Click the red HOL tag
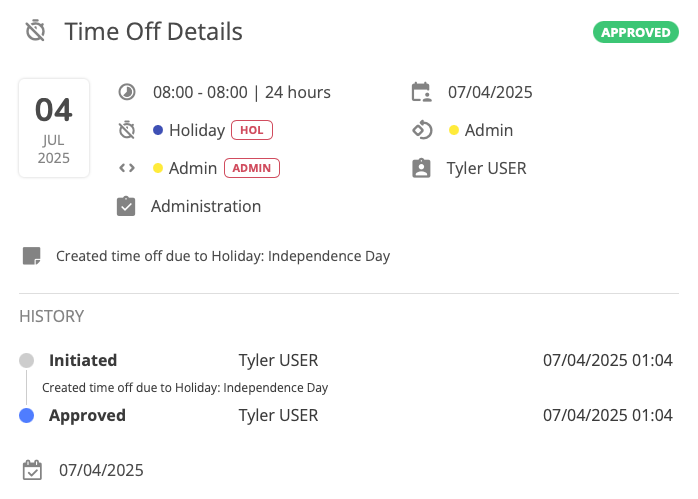 coord(252,130)
